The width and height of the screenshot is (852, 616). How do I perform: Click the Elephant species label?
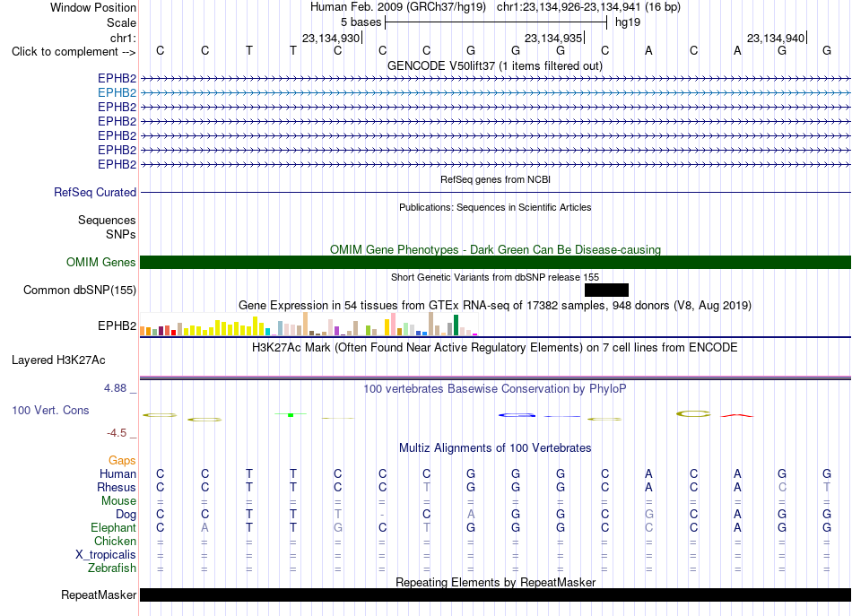(x=113, y=527)
